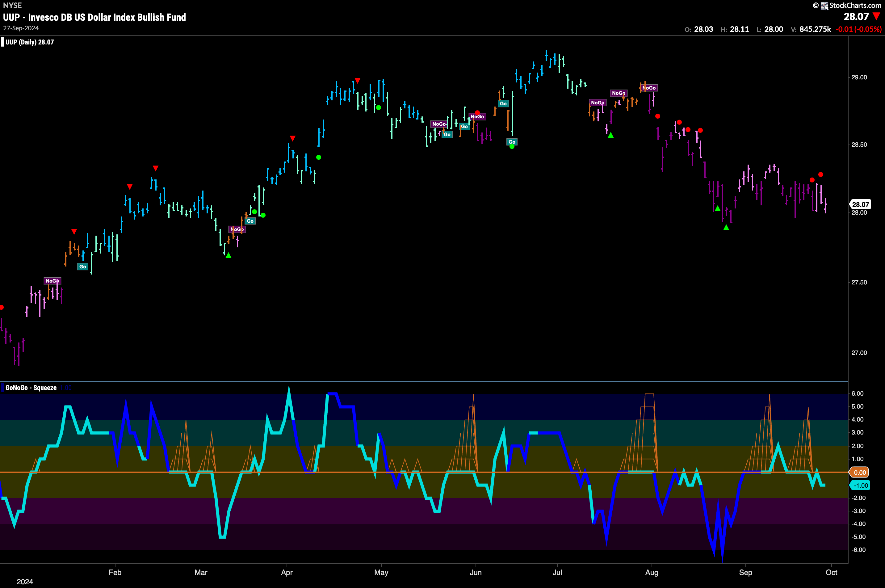
Task: Click the UUP (Daily) 28.07 legend
Action: click(x=30, y=42)
